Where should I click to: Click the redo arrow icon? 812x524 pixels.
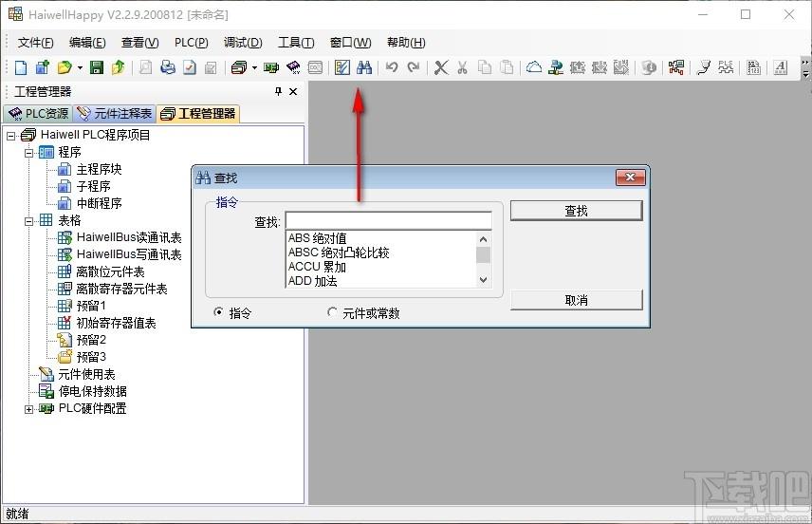point(414,67)
